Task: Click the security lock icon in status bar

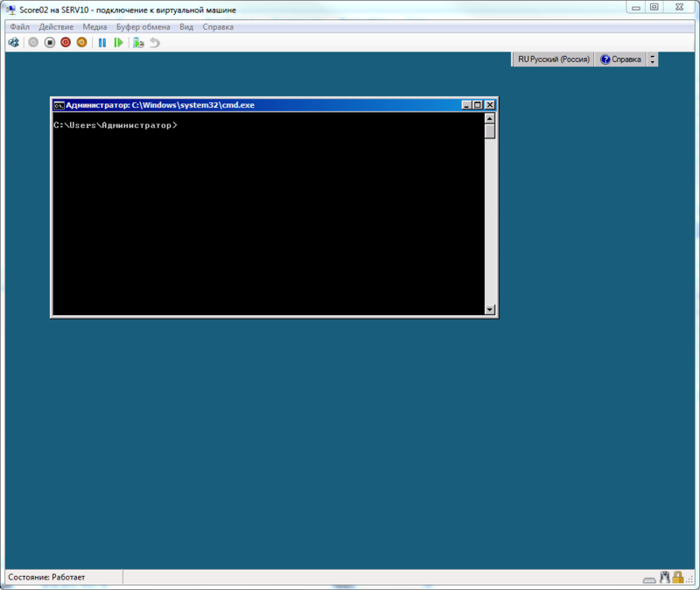Action: tap(677, 578)
